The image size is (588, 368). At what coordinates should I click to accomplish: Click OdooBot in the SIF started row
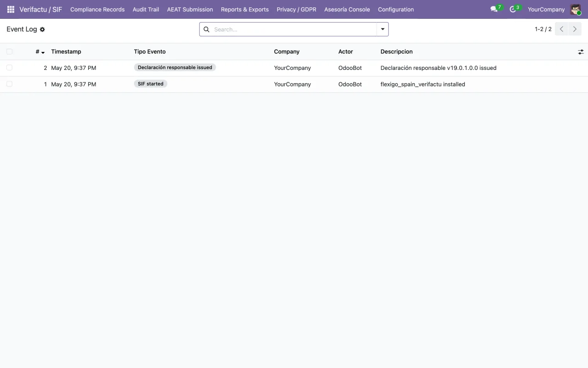[350, 84]
